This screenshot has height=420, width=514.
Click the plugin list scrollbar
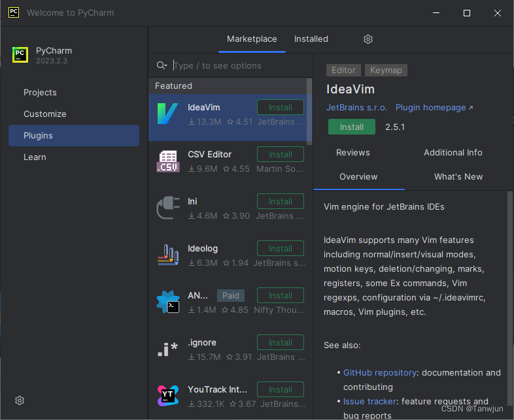coord(309,111)
